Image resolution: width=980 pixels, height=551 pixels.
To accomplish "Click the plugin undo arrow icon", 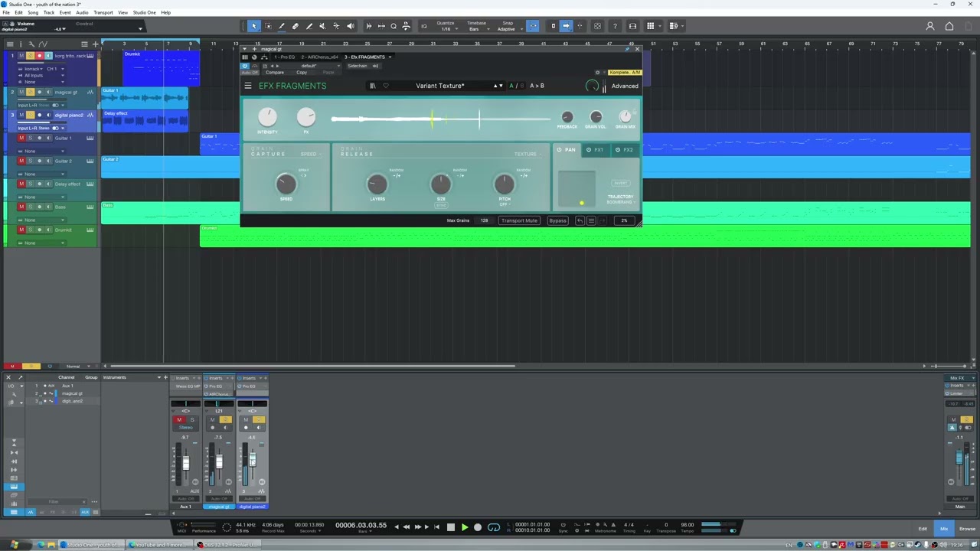I will click(x=580, y=220).
